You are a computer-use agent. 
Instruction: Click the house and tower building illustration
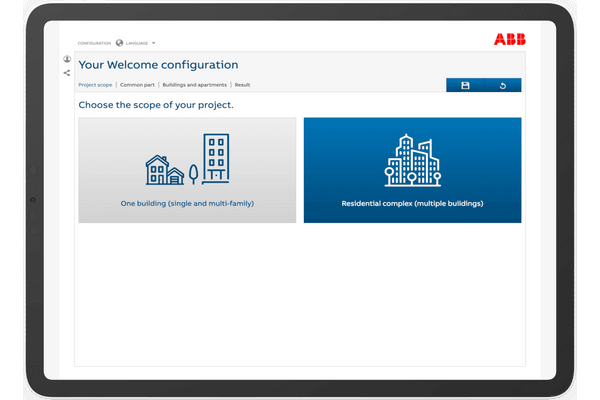(188, 159)
